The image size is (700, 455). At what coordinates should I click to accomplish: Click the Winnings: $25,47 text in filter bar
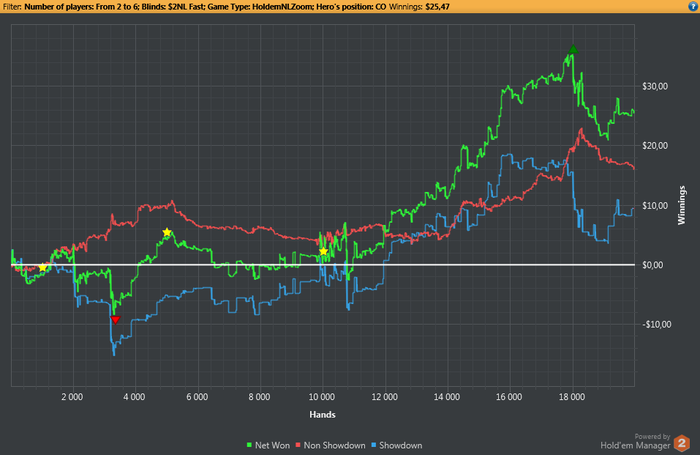coord(419,7)
